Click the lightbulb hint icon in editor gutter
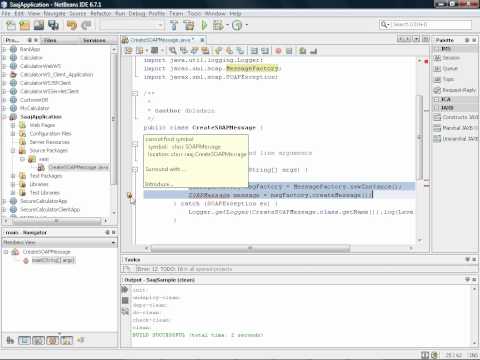Screen dimensions: 480x360 (x=130, y=195)
